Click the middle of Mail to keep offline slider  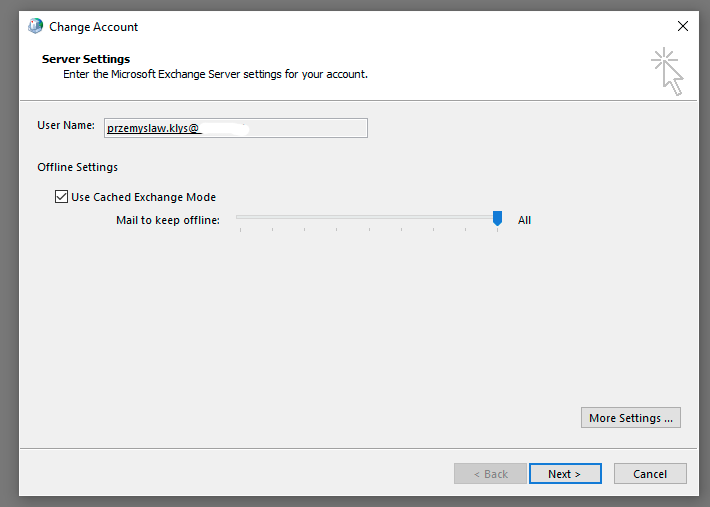[x=368, y=217]
